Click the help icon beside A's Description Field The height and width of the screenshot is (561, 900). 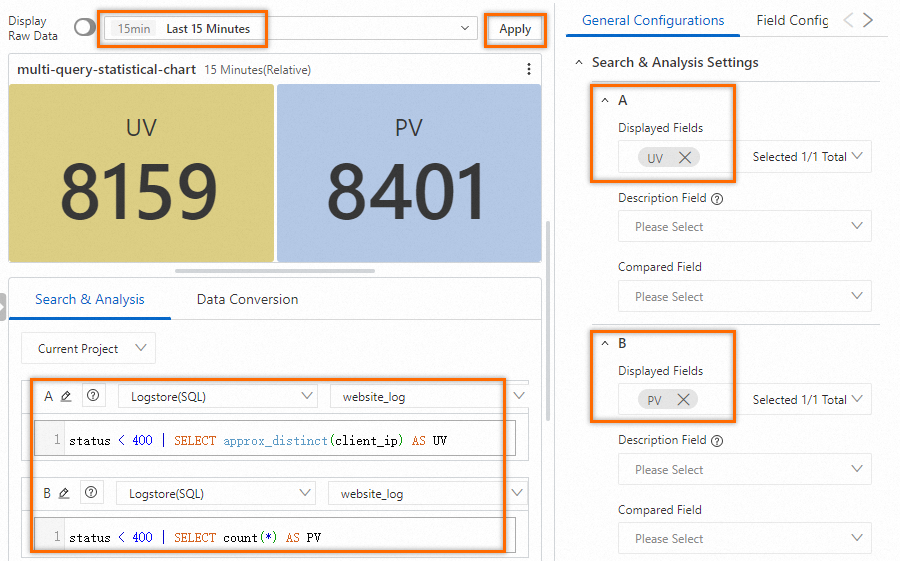tap(717, 199)
